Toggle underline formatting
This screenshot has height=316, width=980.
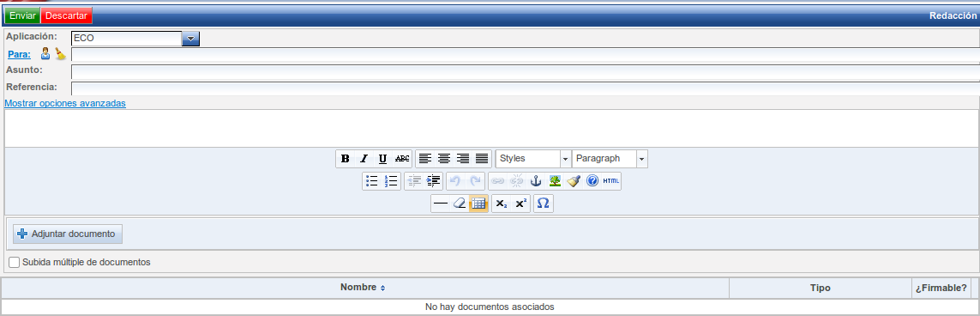tap(382, 159)
